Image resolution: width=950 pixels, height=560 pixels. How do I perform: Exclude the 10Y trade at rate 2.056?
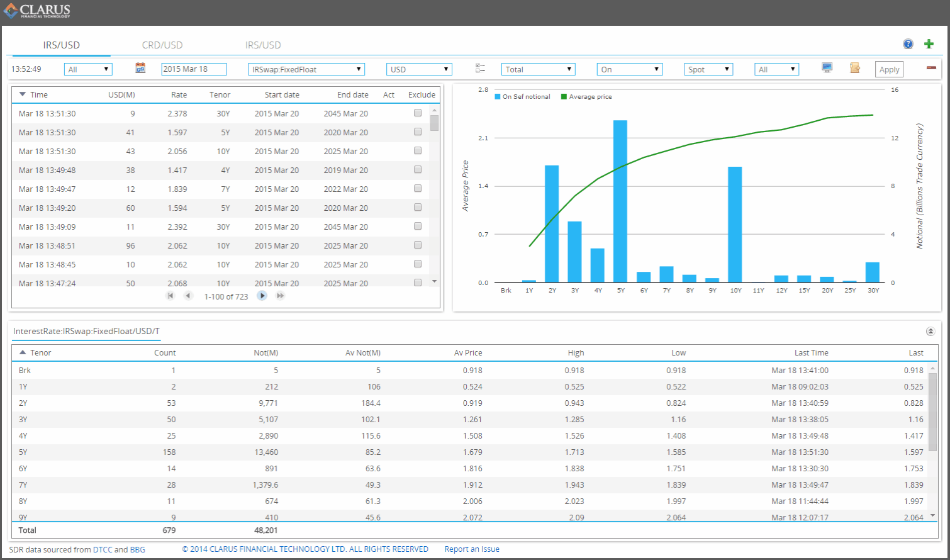[418, 151]
